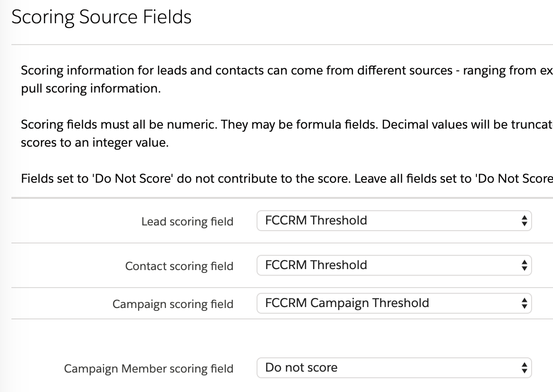Viewport: 553px width, 392px height.
Task: Click 'FCCRM Threshold' value in Lead scoring row
Action: [x=316, y=221]
